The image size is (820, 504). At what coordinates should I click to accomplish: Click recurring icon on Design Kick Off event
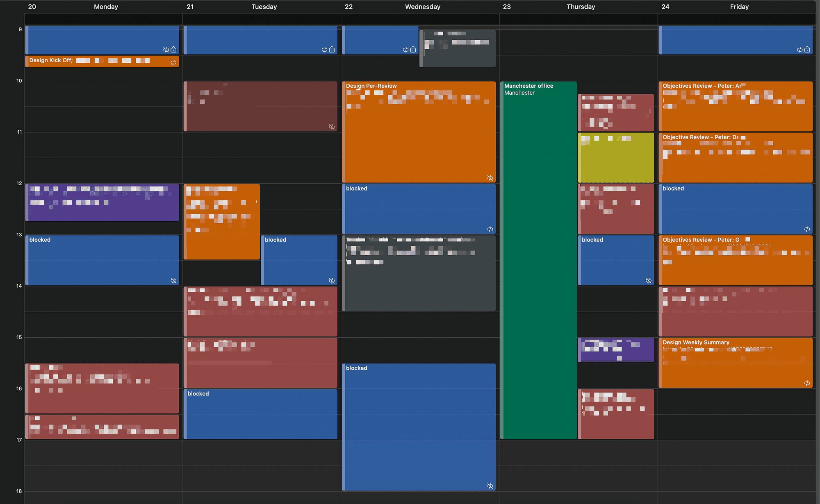173,62
